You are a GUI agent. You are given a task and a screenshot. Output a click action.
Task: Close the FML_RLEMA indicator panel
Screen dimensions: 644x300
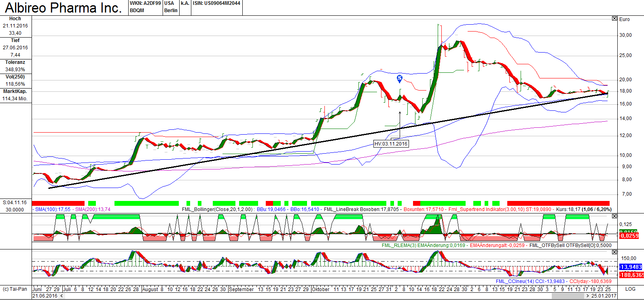coord(614,216)
